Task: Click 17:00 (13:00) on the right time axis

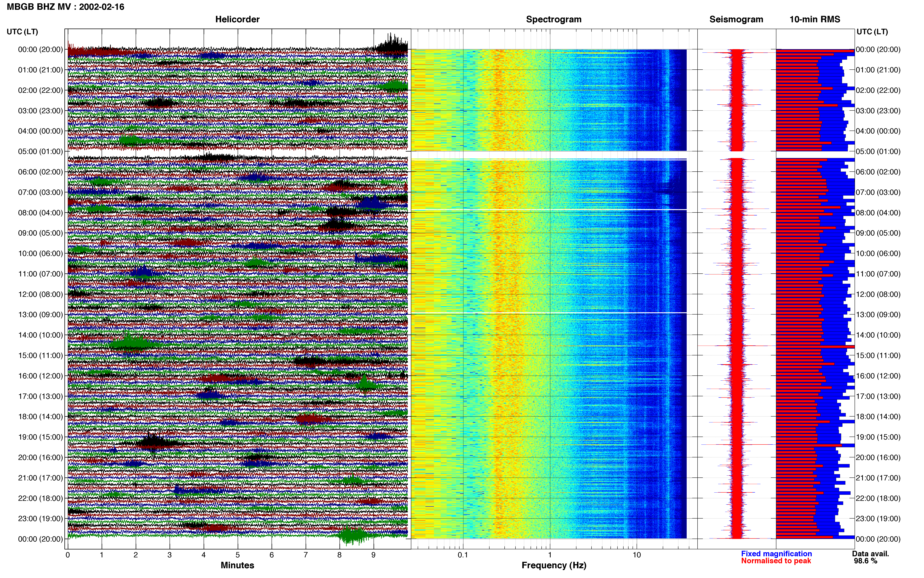Action: click(x=878, y=396)
